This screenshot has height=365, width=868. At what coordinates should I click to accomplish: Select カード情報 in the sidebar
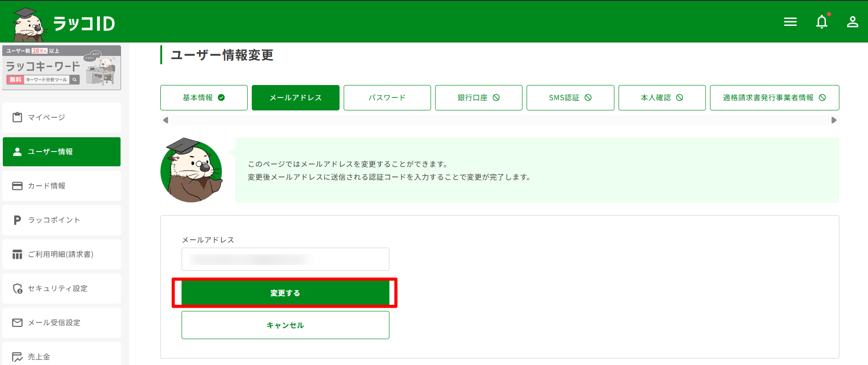[61, 186]
